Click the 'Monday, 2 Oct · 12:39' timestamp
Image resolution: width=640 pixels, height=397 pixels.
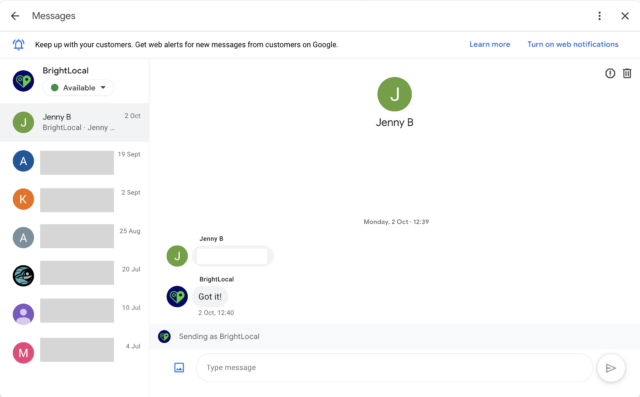coord(396,222)
